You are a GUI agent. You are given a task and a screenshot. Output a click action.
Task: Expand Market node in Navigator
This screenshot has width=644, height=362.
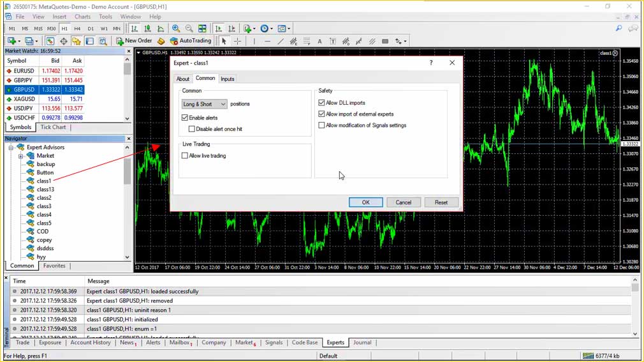(x=20, y=156)
